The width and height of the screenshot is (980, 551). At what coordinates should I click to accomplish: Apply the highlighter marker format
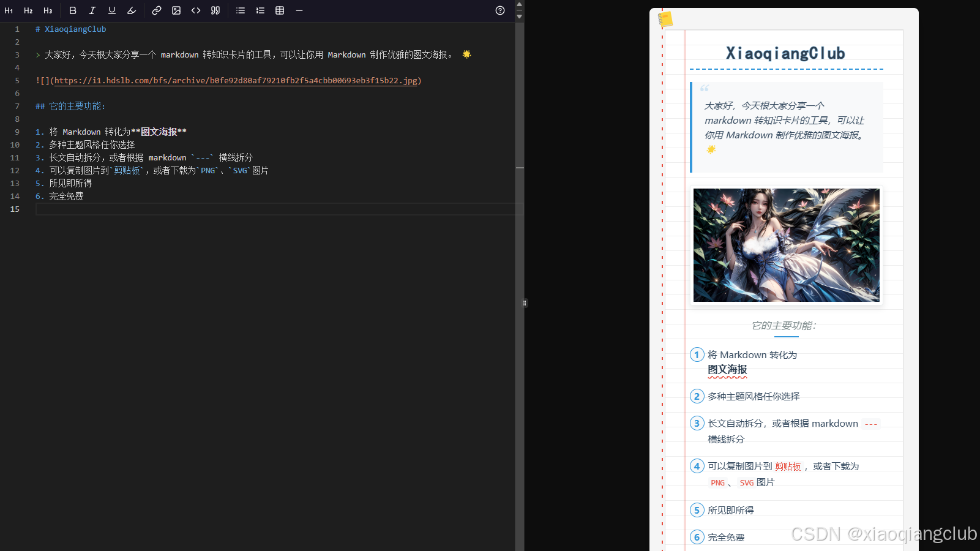pos(132,10)
